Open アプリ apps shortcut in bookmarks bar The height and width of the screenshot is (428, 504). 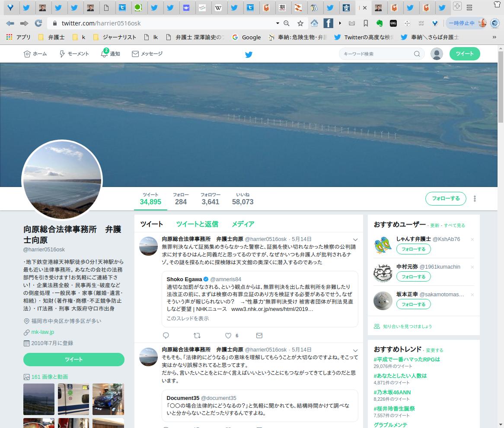tap(19, 37)
